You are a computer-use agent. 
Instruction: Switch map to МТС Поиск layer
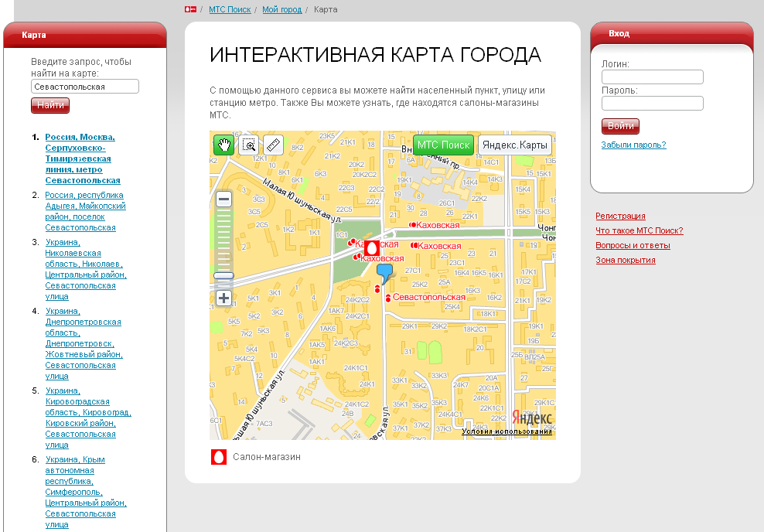tap(443, 145)
